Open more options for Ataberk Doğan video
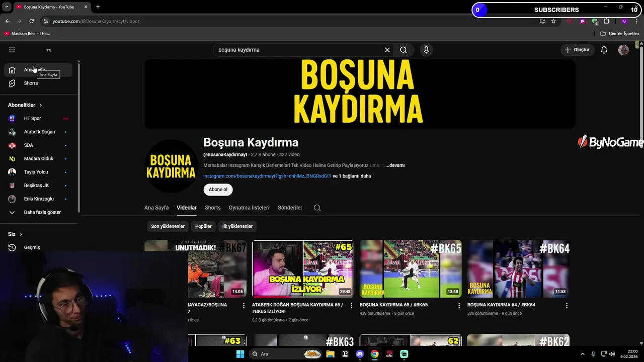The image size is (644, 362). tap(352, 306)
